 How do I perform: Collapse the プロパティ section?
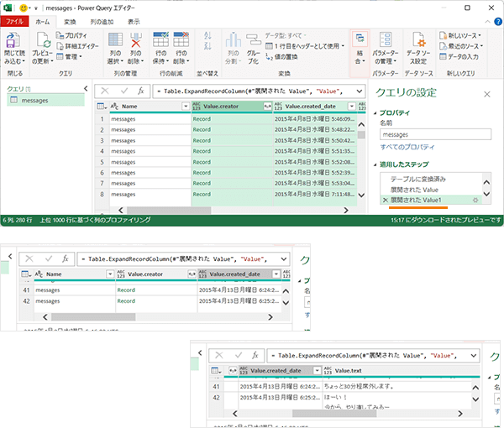(x=375, y=113)
